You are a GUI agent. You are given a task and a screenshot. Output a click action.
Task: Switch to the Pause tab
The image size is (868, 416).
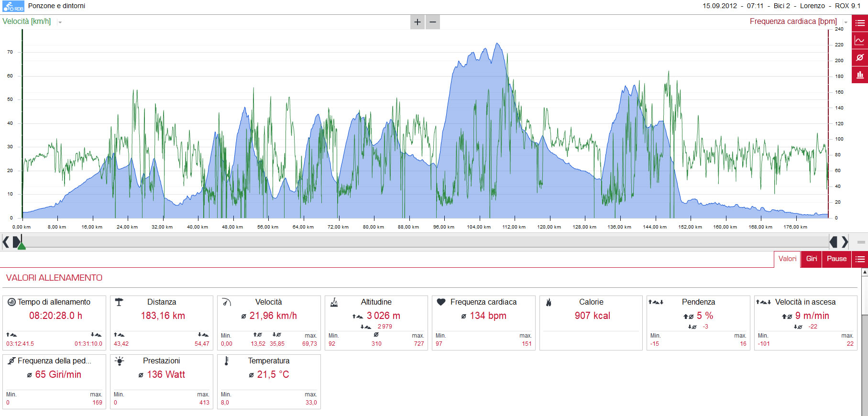click(x=837, y=259)
